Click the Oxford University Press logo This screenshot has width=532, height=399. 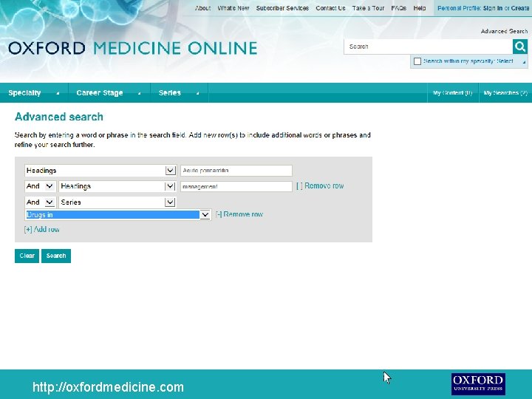coord(478,384)
